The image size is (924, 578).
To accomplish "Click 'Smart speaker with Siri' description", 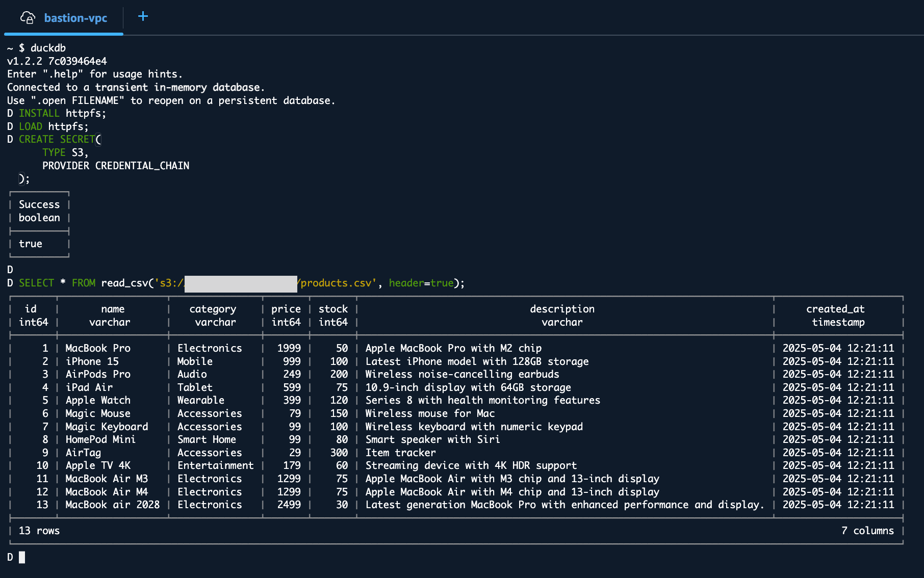I will (432, 439).
